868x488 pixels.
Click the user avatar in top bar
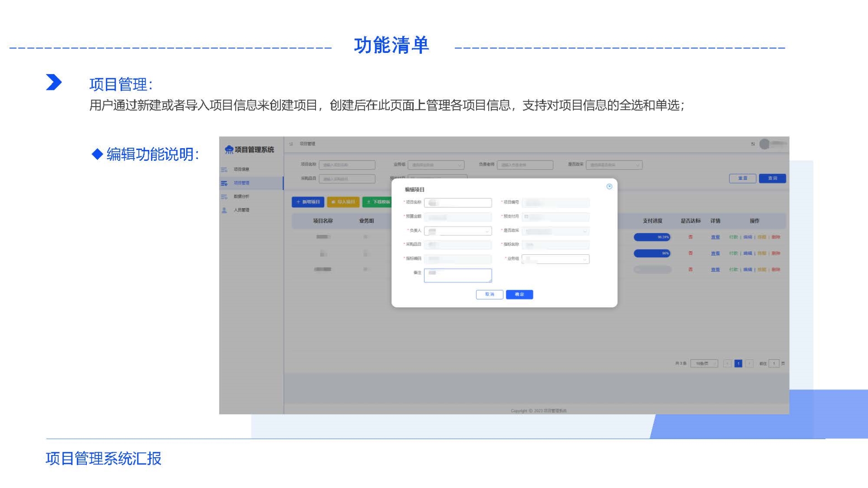coord(764,144)
